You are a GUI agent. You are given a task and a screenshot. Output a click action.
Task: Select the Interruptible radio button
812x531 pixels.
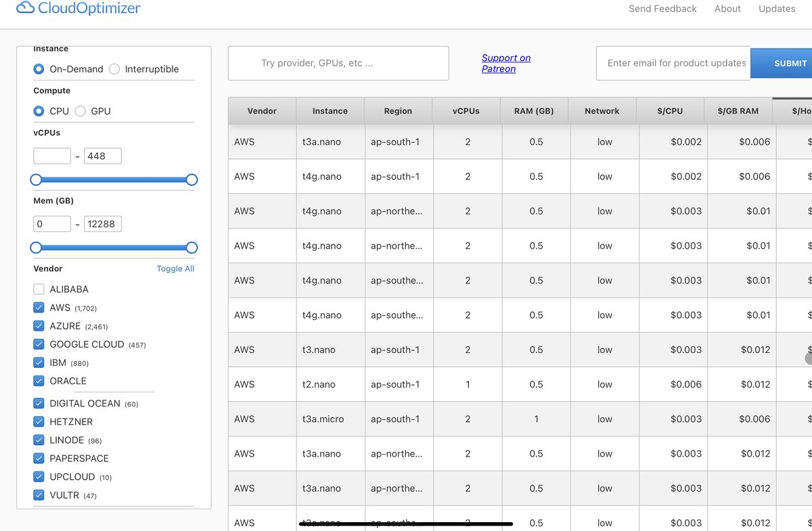[x=114, y=69]
